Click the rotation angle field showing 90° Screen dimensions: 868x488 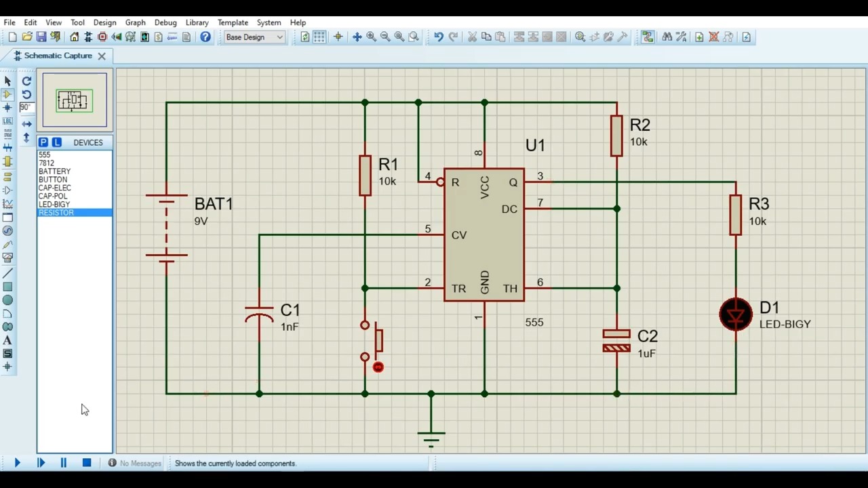pyautogui.click(x=26, y=108)
